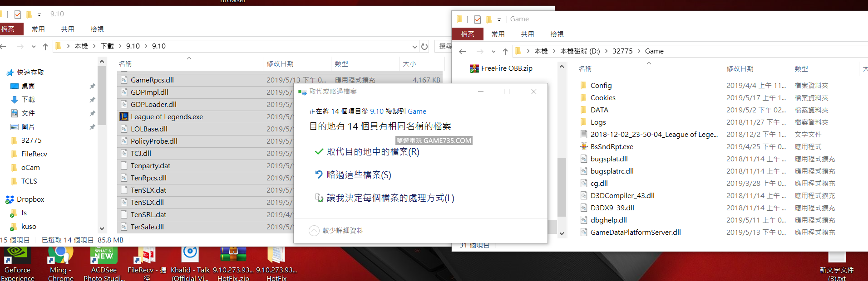Image resolution: width=868 pixels, height=281 pixels.
Task: Open the FreeFire OBB.zip archive icon
Action: [x=474, y=68]
